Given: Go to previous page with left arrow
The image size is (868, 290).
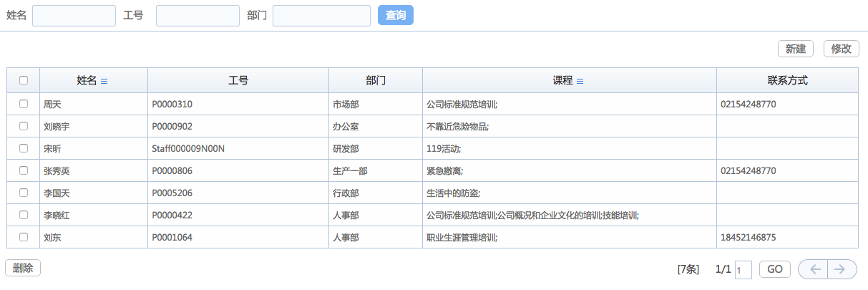Looking at the screenshot, I should tap(813, 269).
